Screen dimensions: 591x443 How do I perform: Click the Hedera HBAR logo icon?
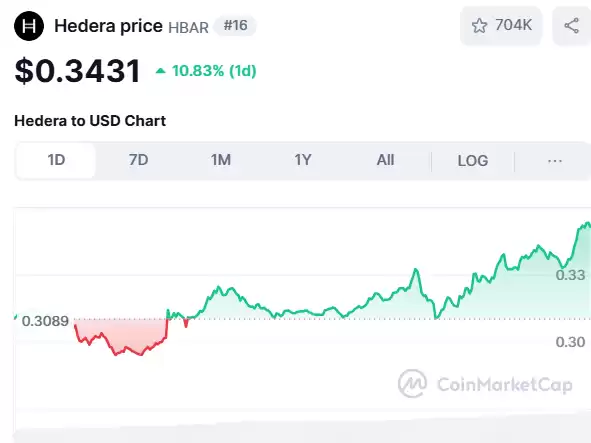coord(29,26)
